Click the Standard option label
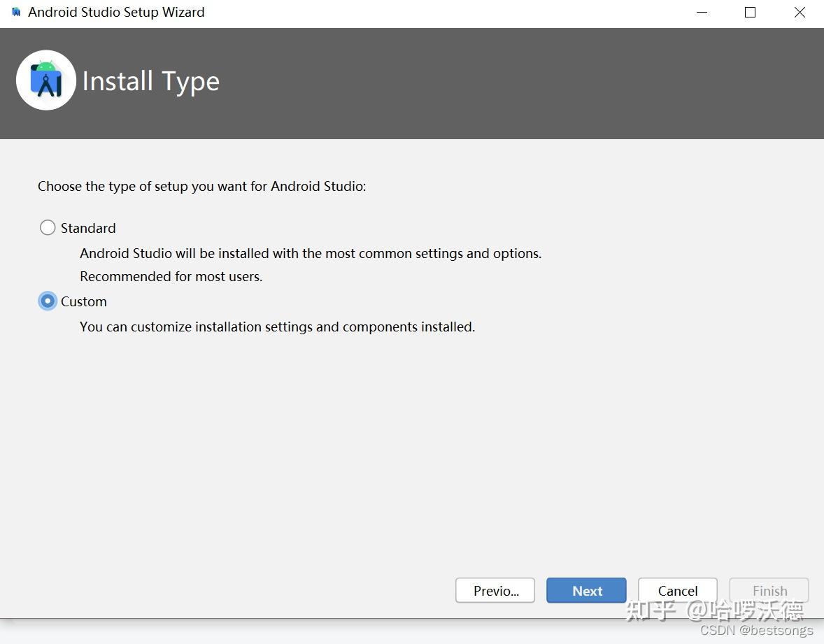This screenshot has width=824, height=644. (x=88, y=228)
